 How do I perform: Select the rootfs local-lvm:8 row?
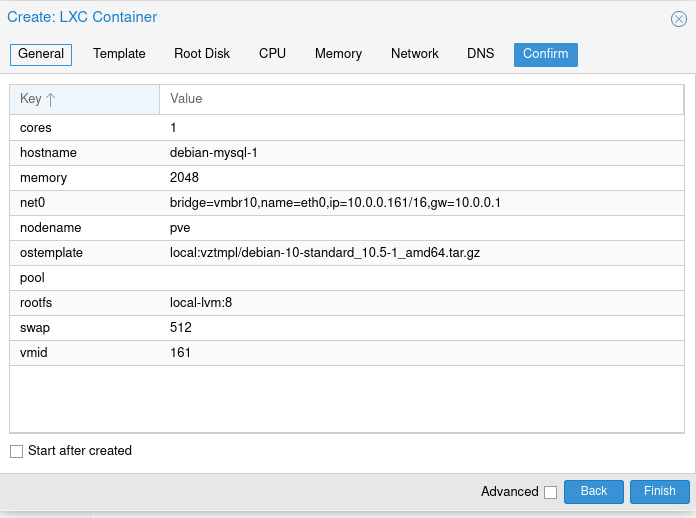[347, 303]
